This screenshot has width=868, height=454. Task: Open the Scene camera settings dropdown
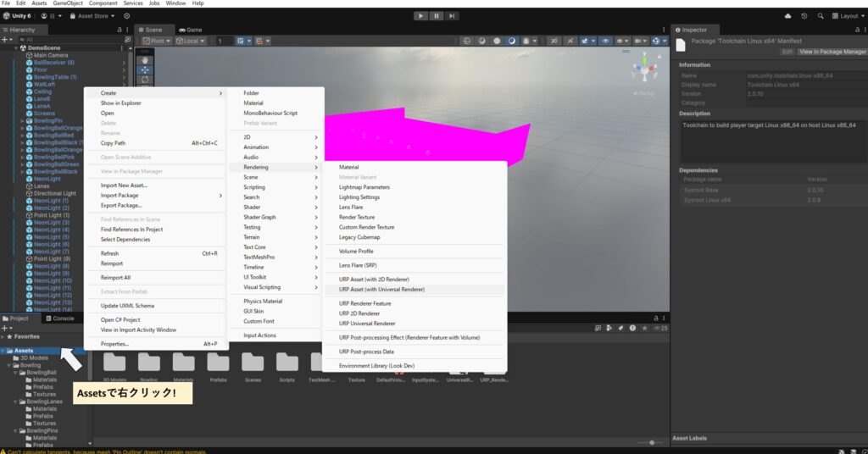[641, 41]
